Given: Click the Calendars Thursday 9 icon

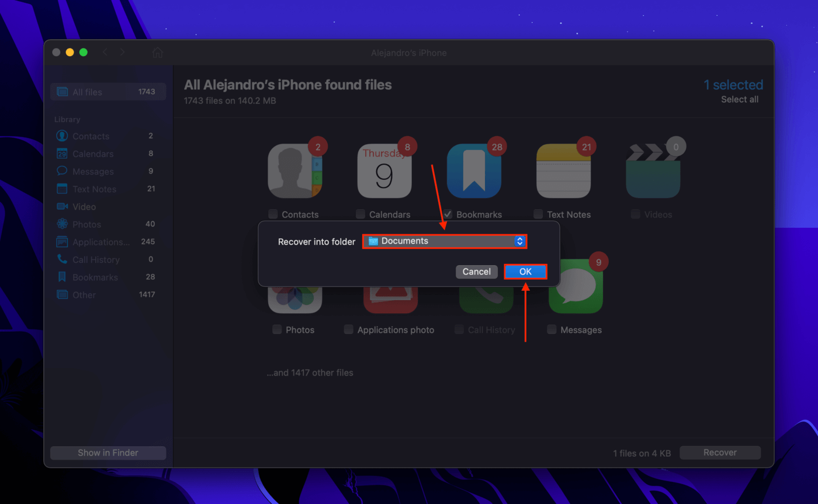Looking at the screenshot, I should (x=384, y=171).
